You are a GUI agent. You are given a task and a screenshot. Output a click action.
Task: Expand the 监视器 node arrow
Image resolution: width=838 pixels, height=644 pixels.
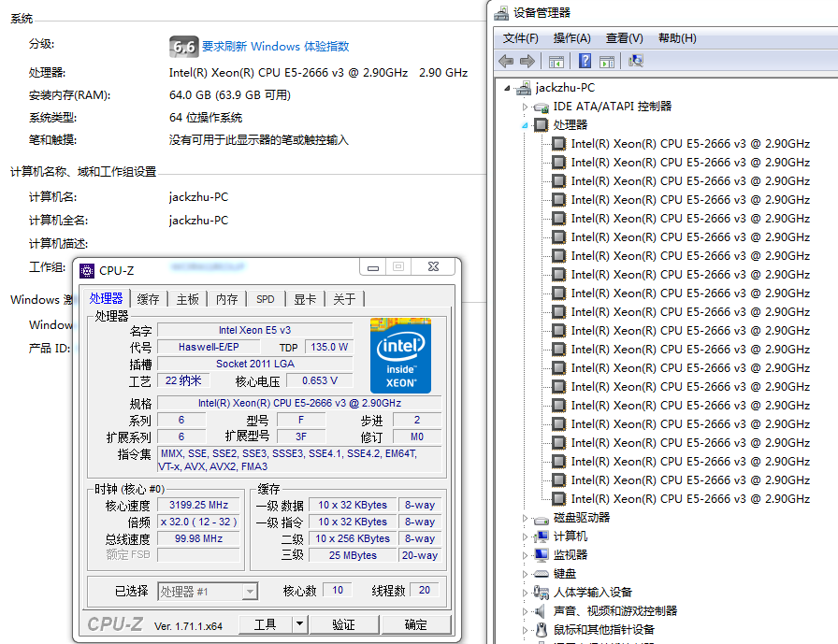[525, 555]
